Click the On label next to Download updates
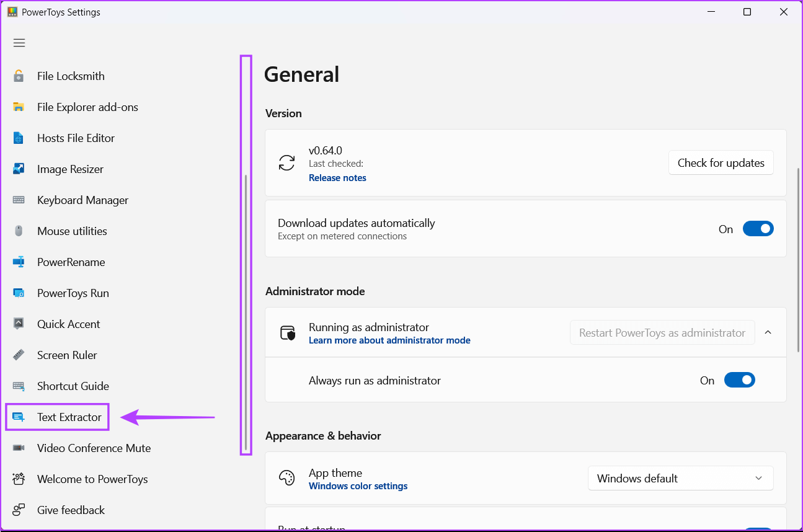The image size is (803, 532). [x=725, y=229]
